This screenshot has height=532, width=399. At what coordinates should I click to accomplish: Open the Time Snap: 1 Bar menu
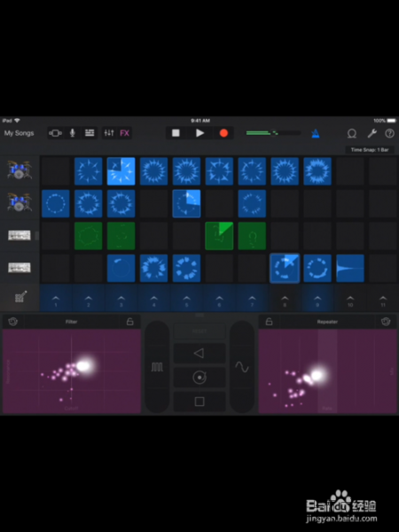370,150
